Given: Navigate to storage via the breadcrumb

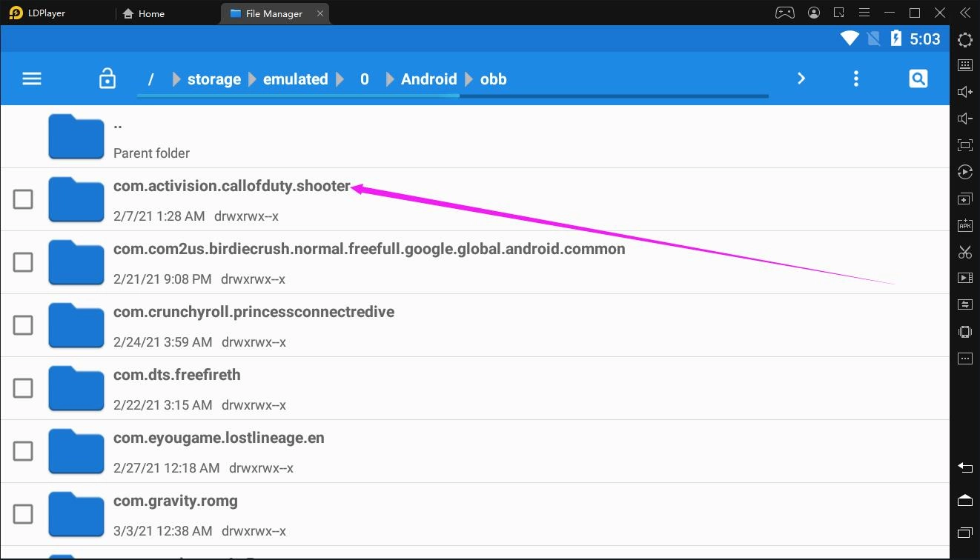Looking at the screenshot, I should 213,79.
